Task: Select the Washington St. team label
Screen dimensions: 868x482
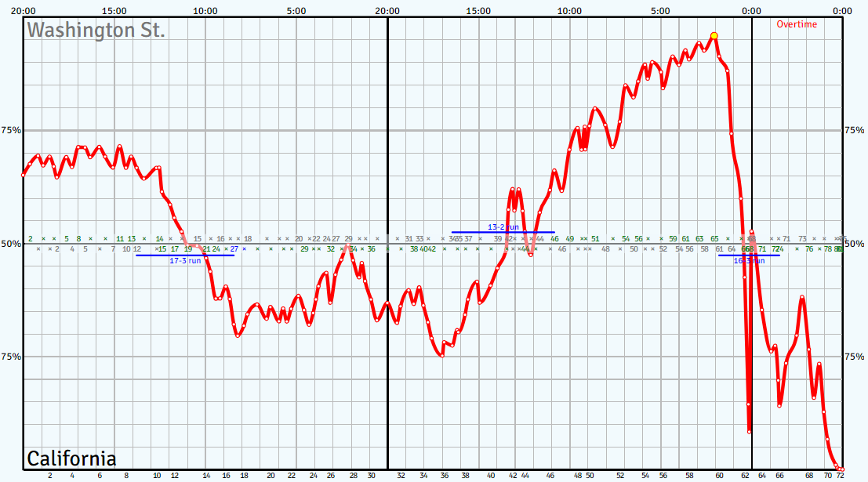Action: click(96, 30)
